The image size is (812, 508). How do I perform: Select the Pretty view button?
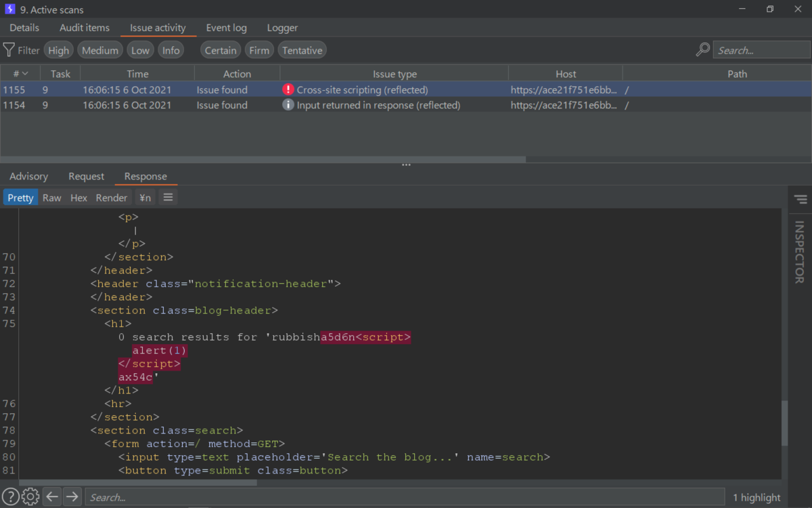(20, 197)
